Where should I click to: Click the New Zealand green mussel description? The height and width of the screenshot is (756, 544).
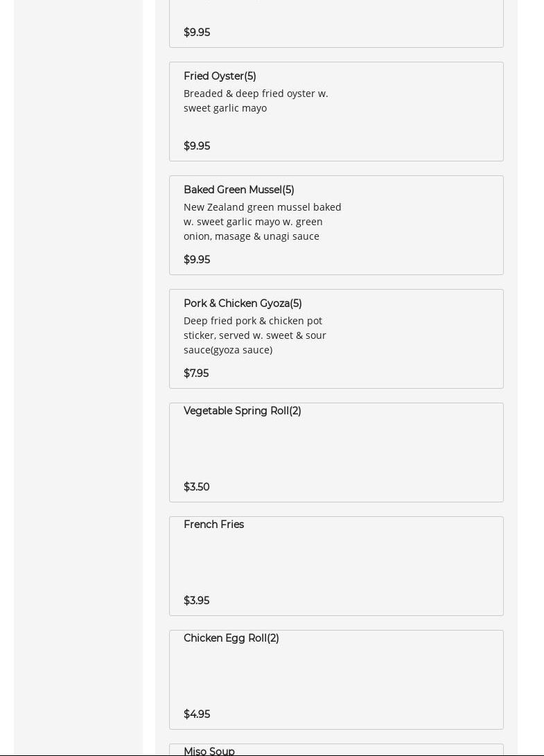262,222
